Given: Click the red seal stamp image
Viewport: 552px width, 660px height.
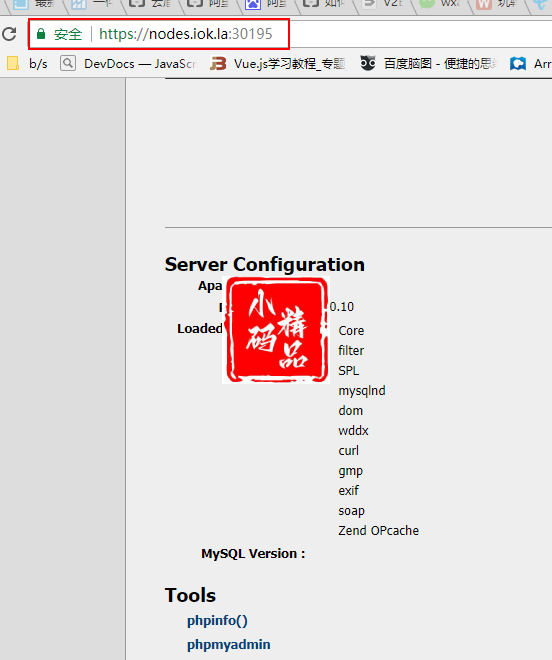Looking at the screenshot, I should click(x=276, y=330).
